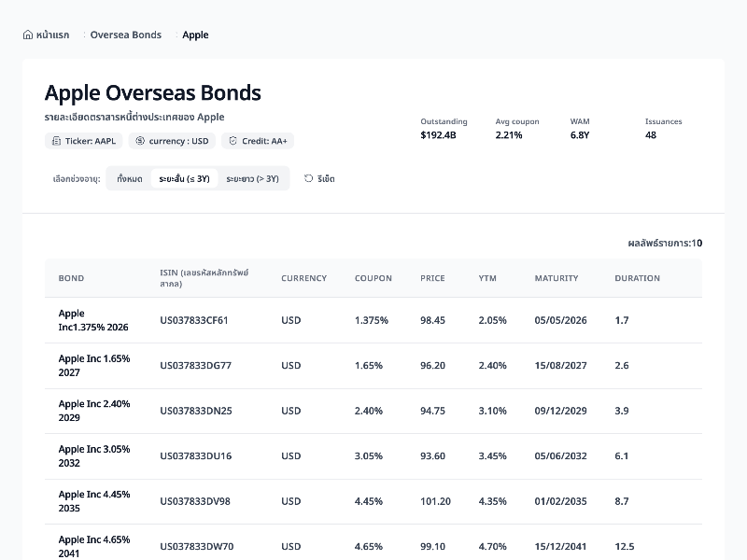The image size is (747, 560).
Task: Click the reset arrow icon
Action: click(x=309, y=178)
